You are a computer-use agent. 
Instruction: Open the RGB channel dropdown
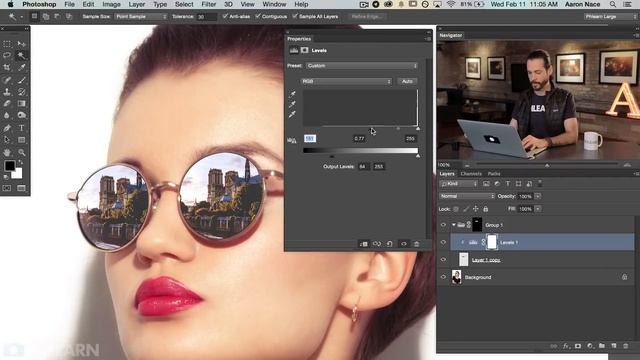pyautogui.click(x=346, y=82)
